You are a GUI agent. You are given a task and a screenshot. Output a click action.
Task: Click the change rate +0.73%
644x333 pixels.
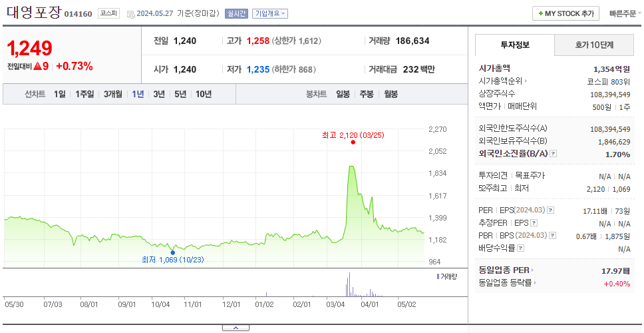75,66
